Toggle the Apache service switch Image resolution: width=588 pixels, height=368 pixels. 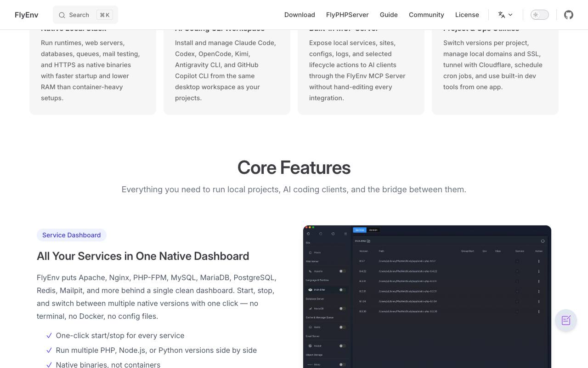coord(342,271)
